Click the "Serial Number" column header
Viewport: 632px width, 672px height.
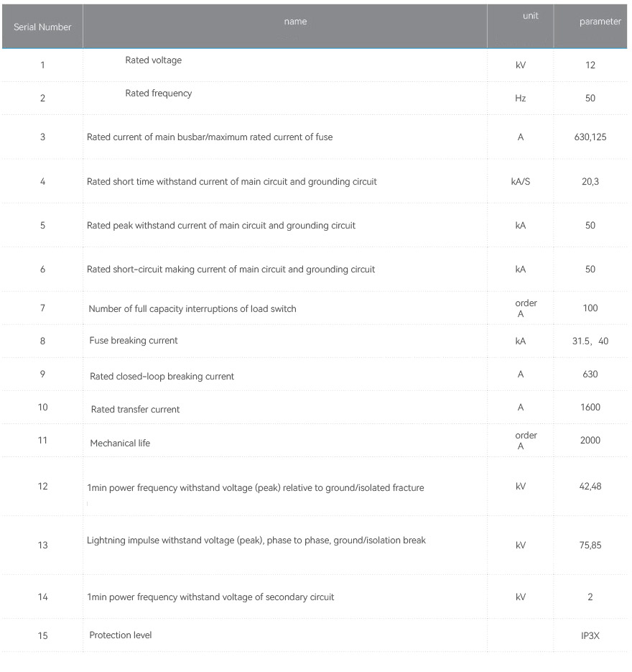[42, 27]
